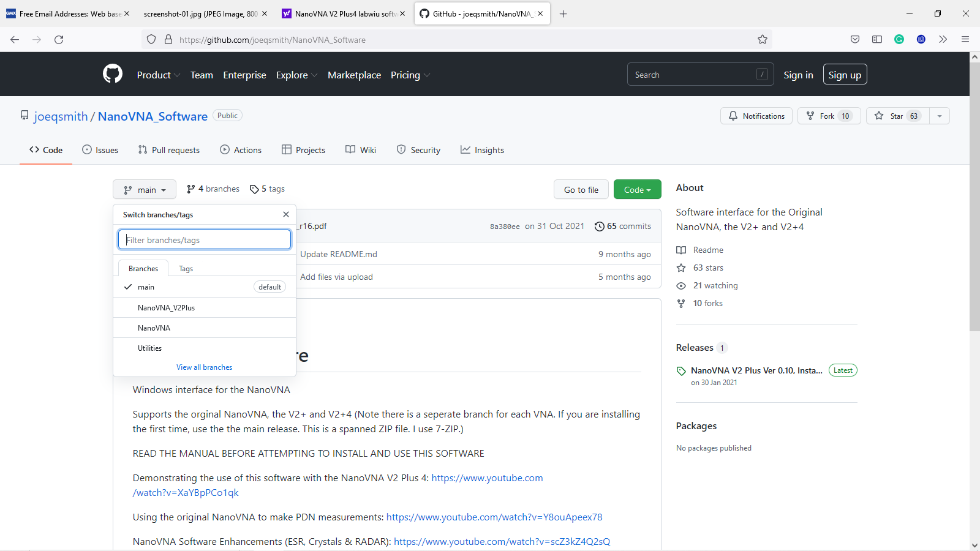980x551 pixels.
Task: Switch to the Code tab
Action: point(46,150)
